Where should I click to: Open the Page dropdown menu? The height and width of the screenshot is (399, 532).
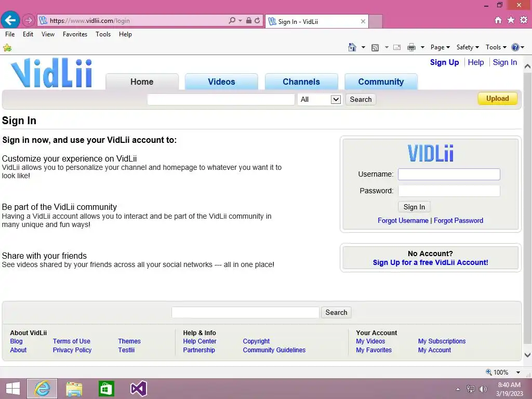(x=440, y=47)
